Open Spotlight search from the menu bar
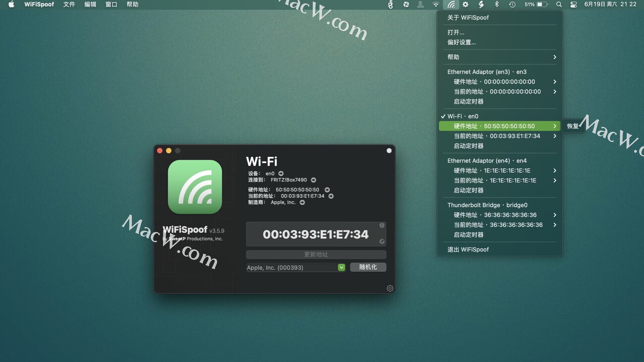This screenshot has height=362, width=644. [559, 4]
